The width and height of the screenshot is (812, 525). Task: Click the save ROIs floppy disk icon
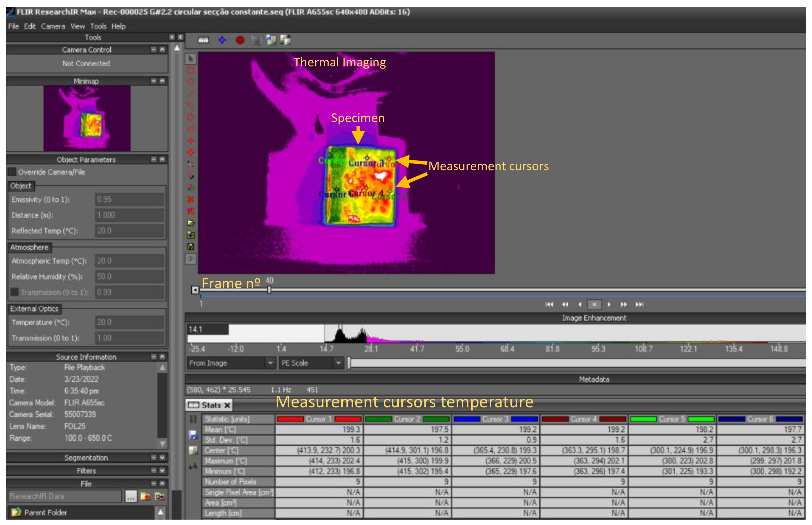[191, 247]
